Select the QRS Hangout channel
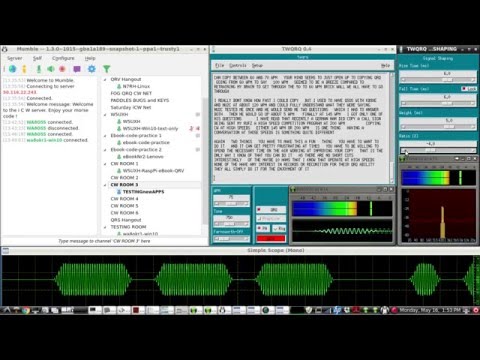The height and width of the screenshot is (360, 480). 126,220
